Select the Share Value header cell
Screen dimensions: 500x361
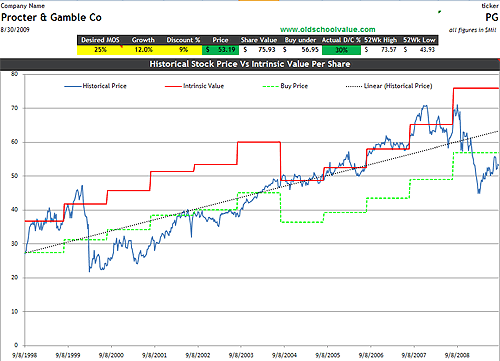click(259, 40)
